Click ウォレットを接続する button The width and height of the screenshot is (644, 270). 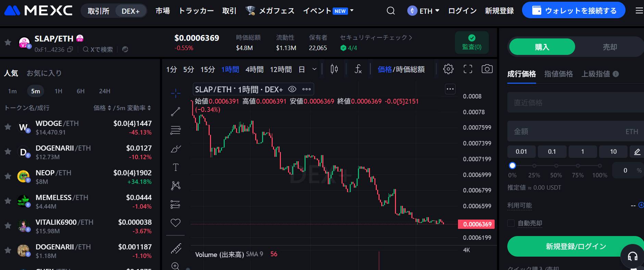(x=573, y=11)
